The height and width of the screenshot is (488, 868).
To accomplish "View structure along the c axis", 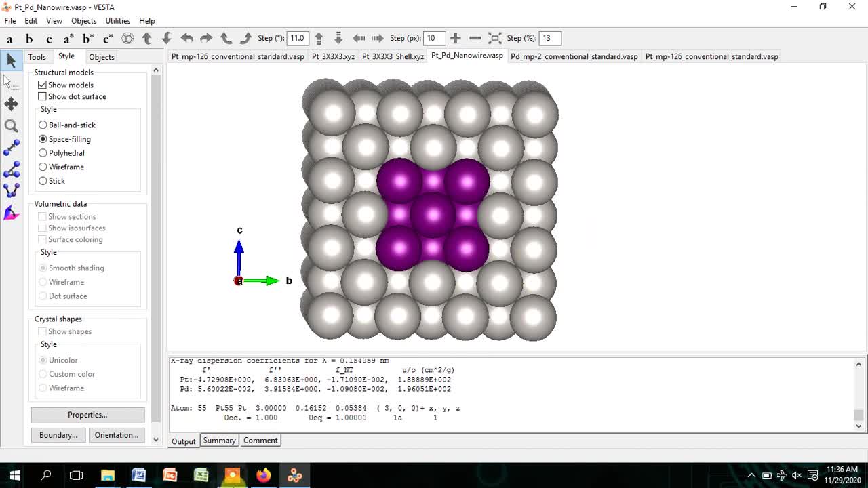I will pos(49,39).
